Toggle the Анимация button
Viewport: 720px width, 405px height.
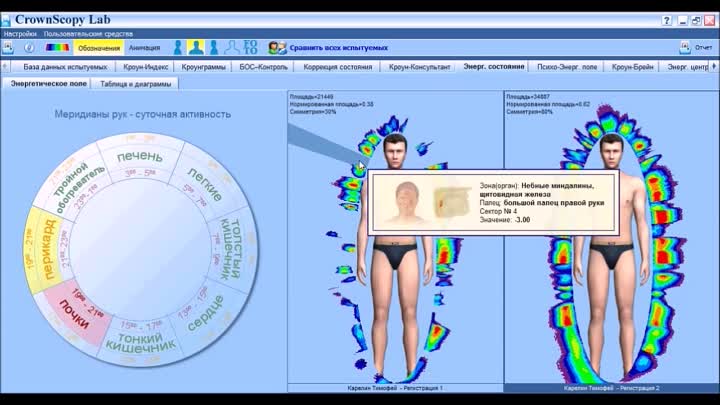point(144,47)
